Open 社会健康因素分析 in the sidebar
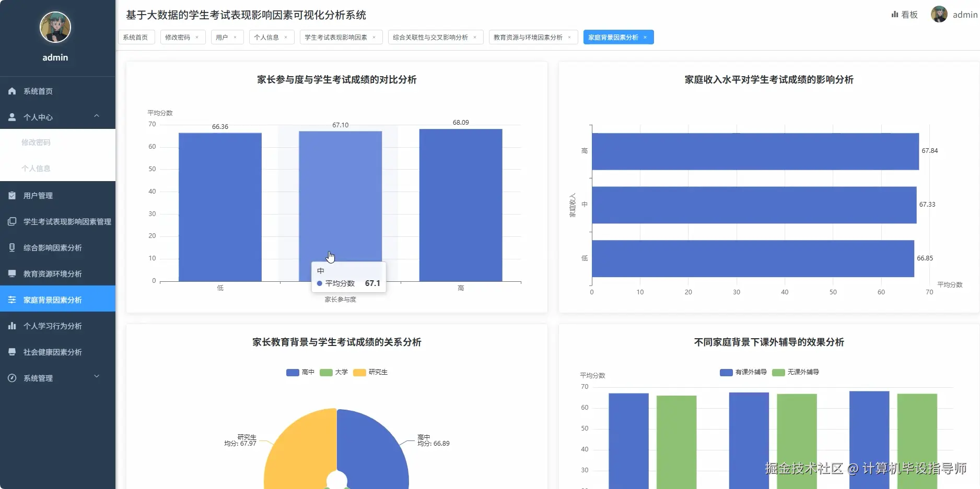The width and height of the screenshot is (980, 489). [x=57, y=352]
